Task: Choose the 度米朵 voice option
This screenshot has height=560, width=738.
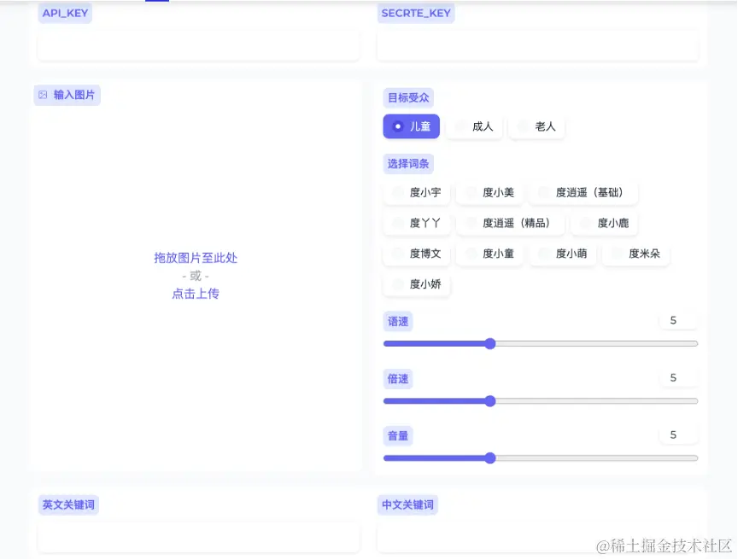Action: (635, 254)
